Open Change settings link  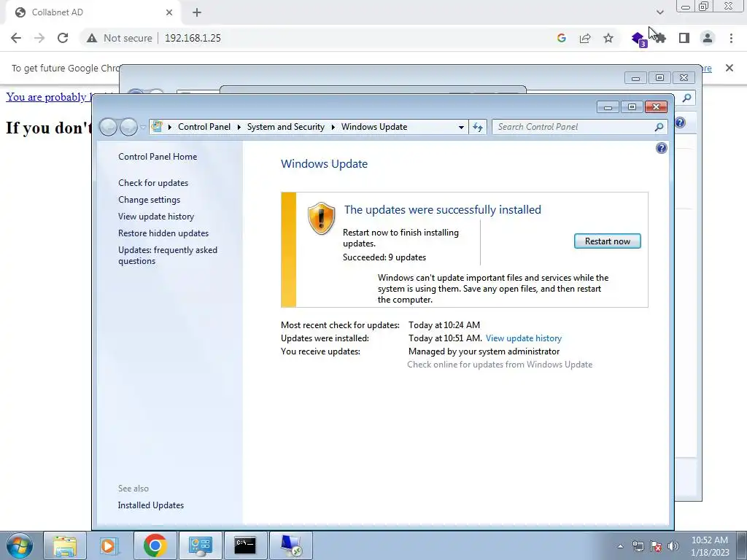click(149, 200)
